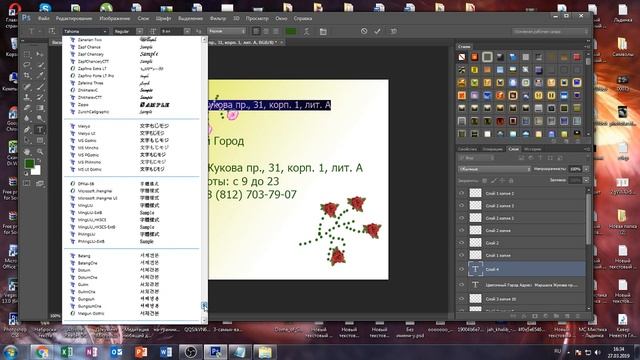Select the Horizontal Type tool
Screen dimensions: 640x360
click(x=40, y=130)
